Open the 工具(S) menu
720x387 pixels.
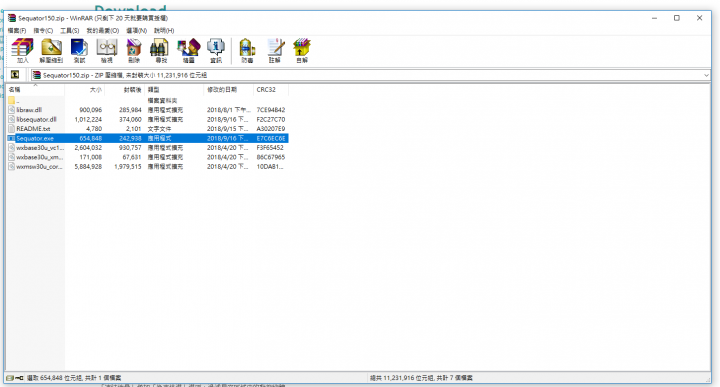70,30
